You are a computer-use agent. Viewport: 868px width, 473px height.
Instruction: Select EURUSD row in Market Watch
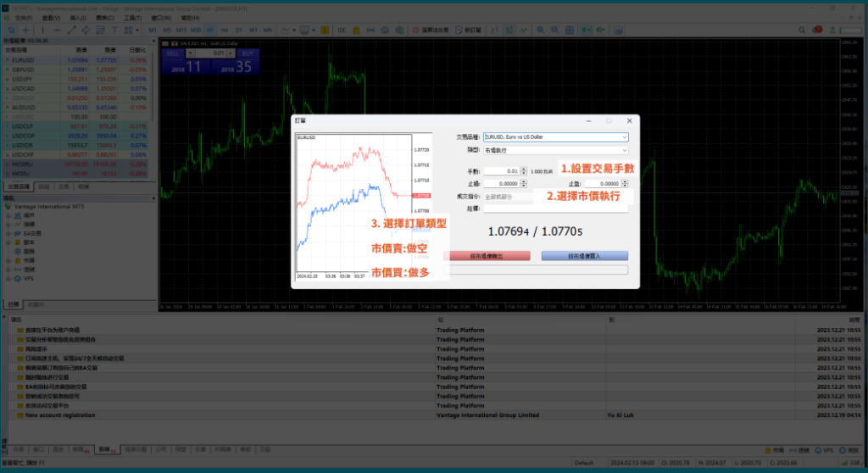point(25,61)
